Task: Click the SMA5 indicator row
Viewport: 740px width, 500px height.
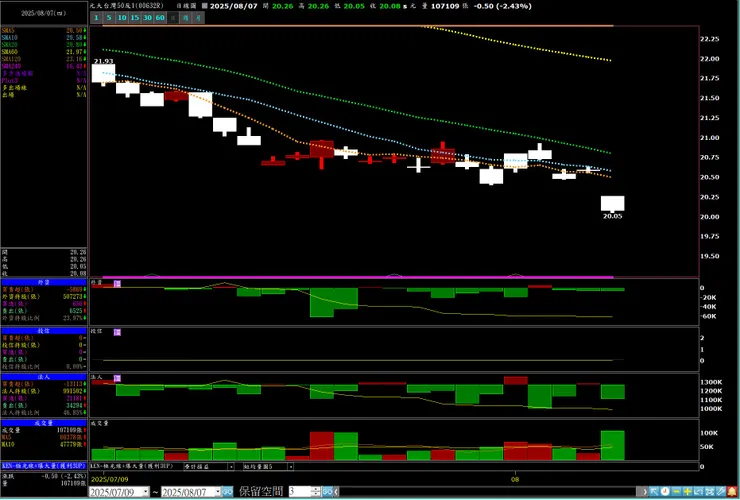Action: click(43, 31)
